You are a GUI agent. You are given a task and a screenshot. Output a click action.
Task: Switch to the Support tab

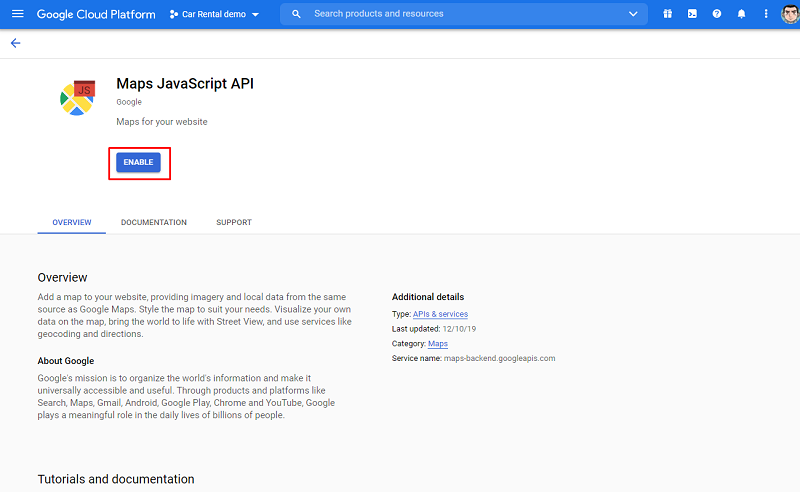234,223
